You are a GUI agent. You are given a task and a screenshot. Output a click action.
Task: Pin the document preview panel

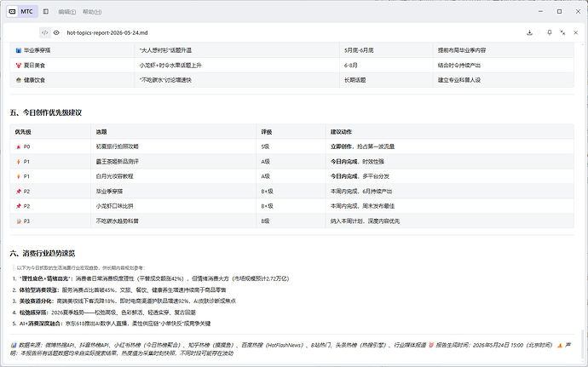(550, 32)
